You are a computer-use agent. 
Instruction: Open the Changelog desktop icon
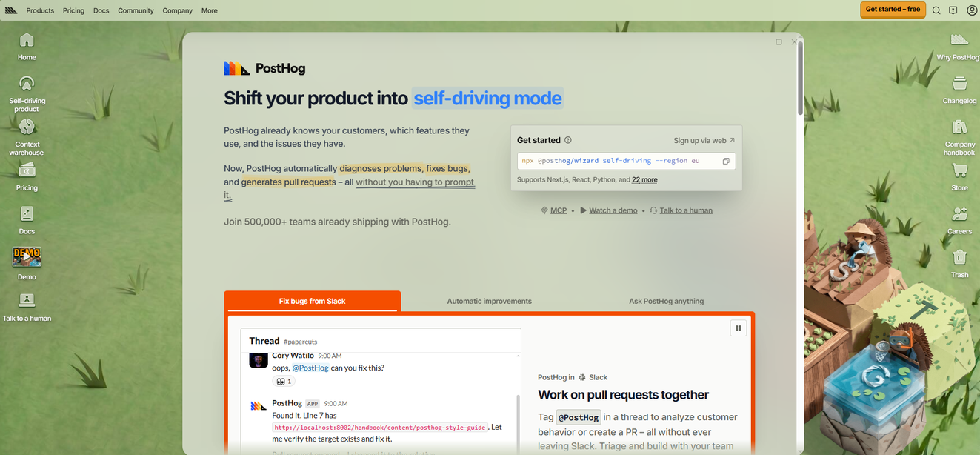tap(959, 90)
